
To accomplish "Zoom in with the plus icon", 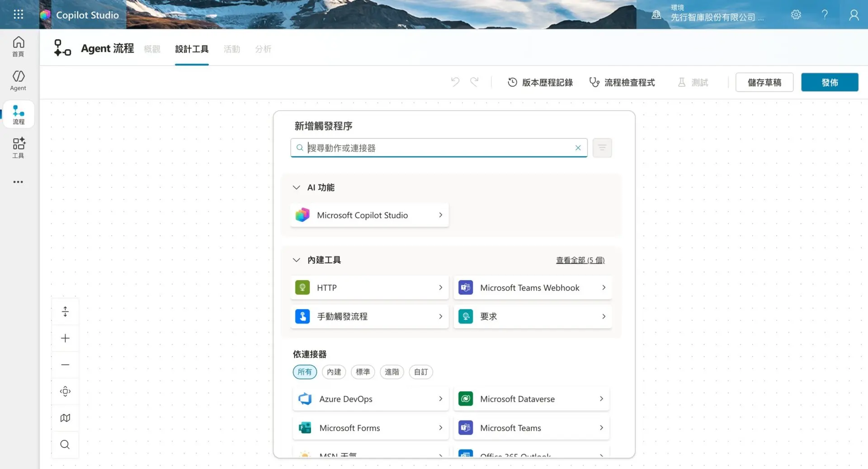I will (65, 338).
